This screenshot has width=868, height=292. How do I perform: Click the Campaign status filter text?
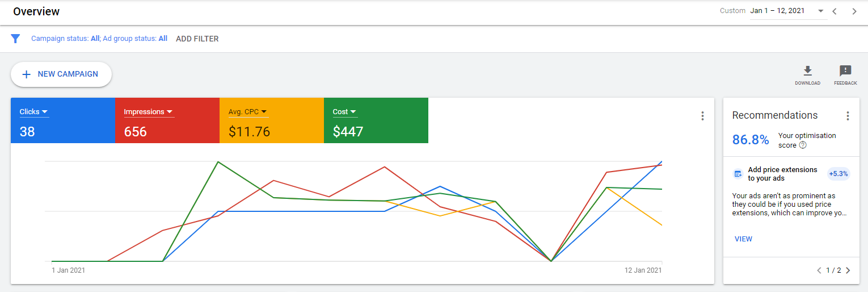[65, 39]
